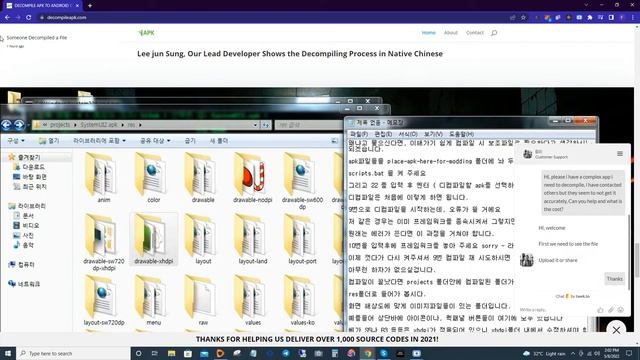
Task: Click the taskbar Type here to search box
Action: coord(73,353)
